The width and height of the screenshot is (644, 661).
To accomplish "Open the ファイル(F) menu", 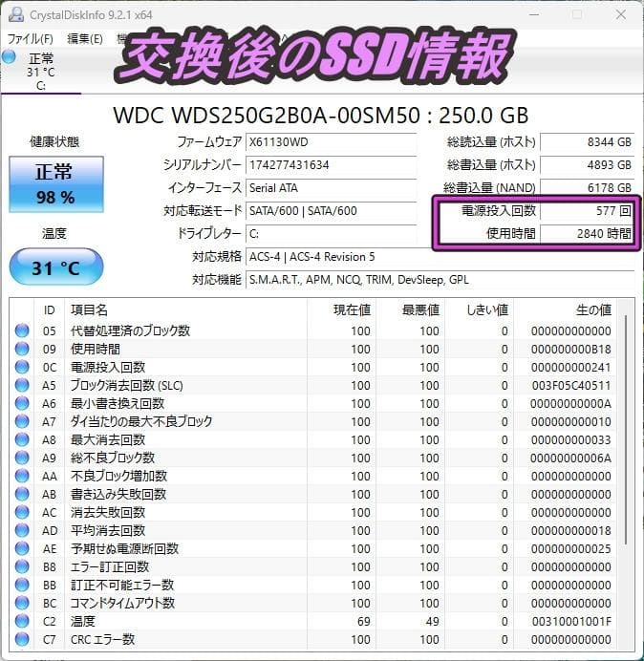I will (x=30, y=39).
